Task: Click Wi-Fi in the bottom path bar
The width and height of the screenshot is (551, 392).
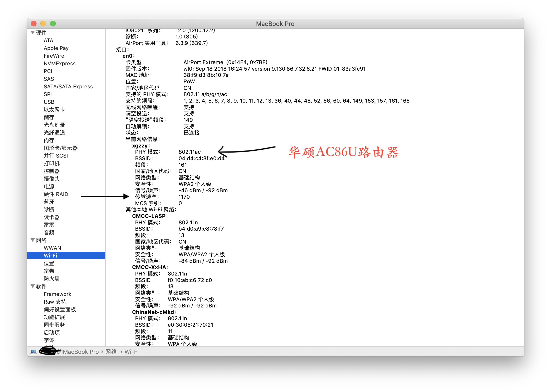Action: pyautogui.click(x=132, y=352)
